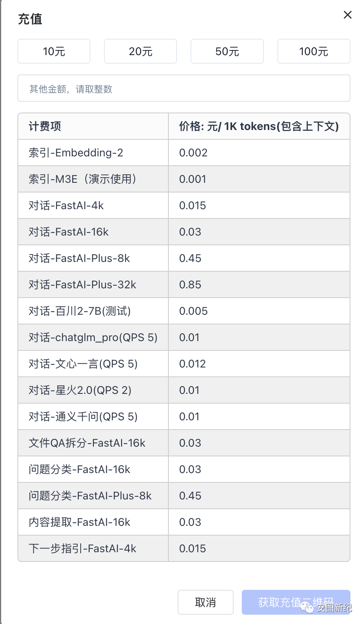Click the 下一步指引-FastAI-4k row
This screenshot has height=624, width=364.
click(x=82, y=549)
